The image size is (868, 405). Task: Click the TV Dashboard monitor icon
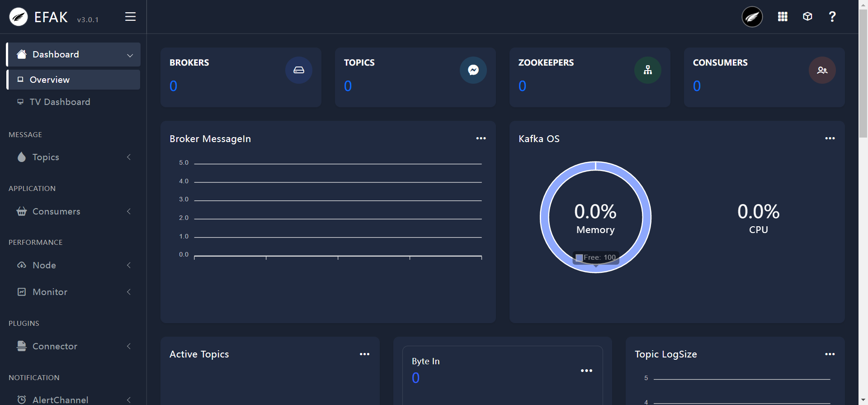click(20, 102)
